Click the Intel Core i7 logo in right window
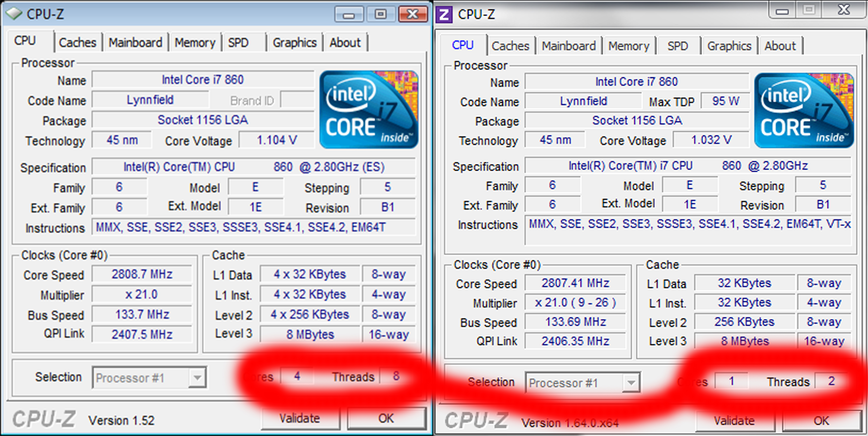The height and width of the screenshot is (436, 868). [804, 110]
